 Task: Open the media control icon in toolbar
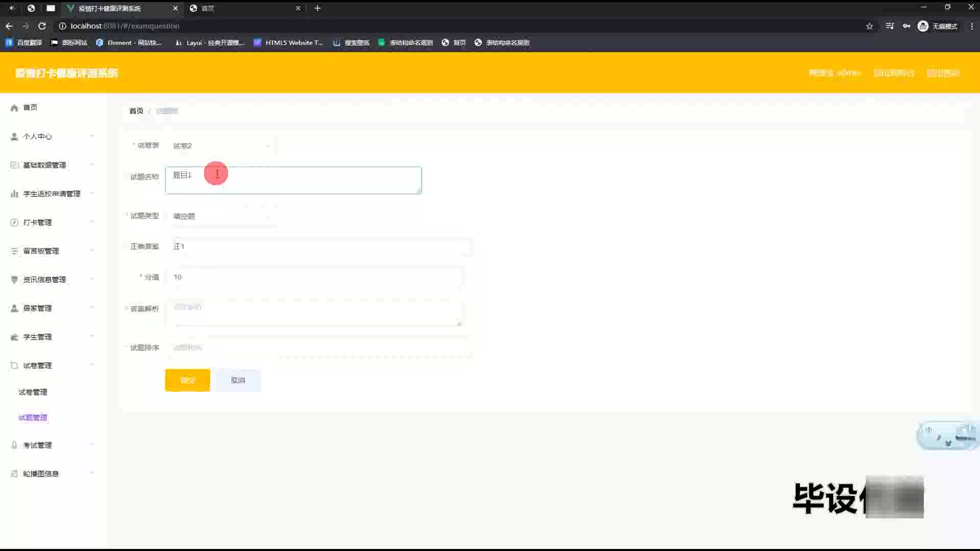(x=890, y=26)
